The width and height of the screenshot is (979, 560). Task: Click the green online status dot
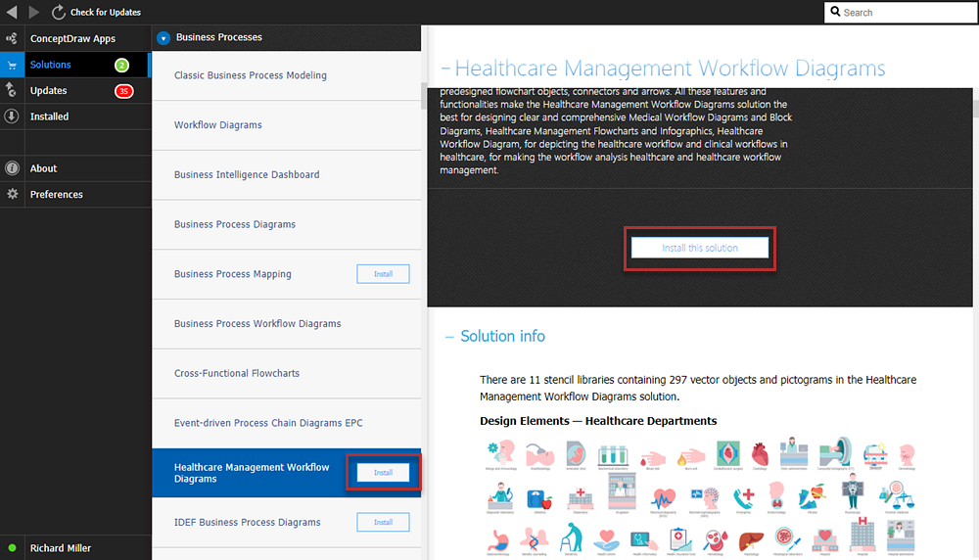click(12, 548)
